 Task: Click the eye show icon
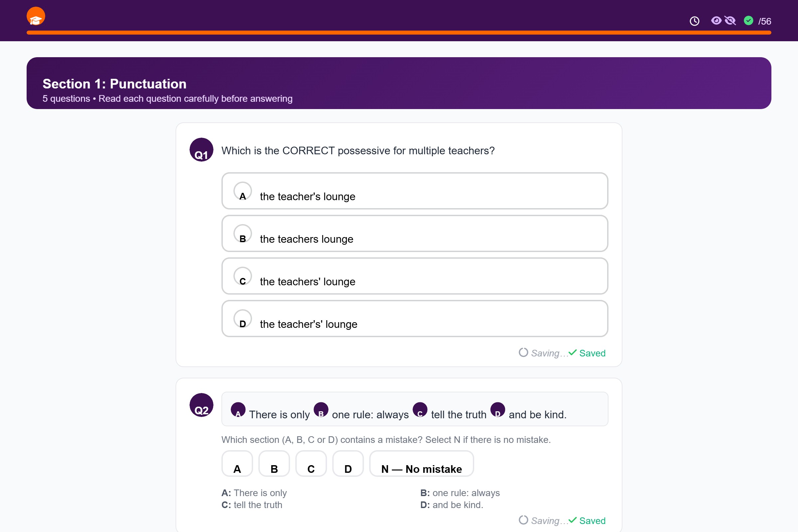(x=716, y=21)
